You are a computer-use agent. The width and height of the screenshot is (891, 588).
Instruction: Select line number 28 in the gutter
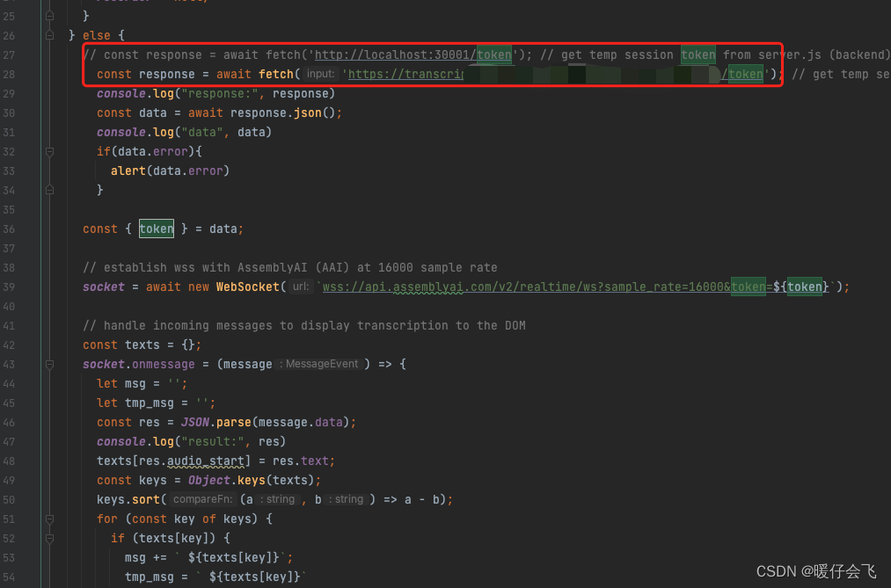click(9, 75)
